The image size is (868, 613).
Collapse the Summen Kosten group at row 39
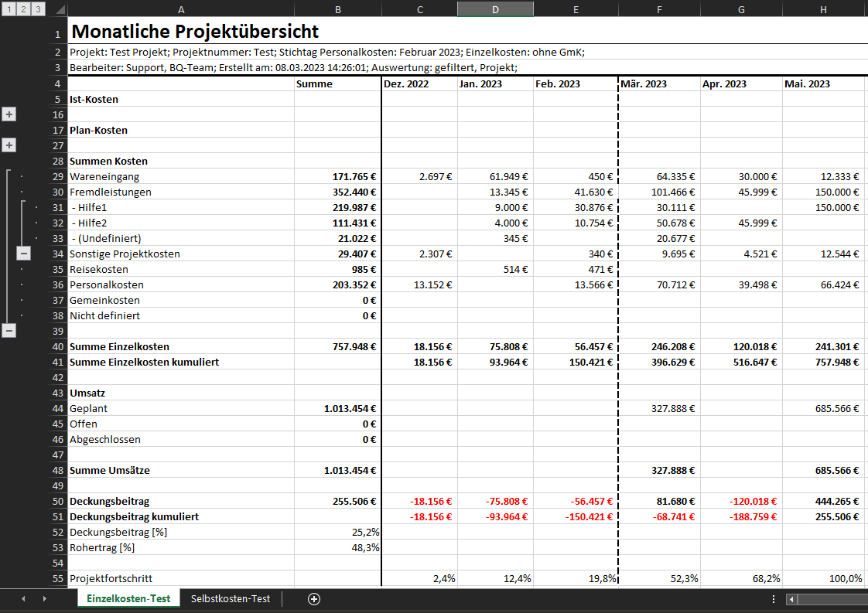(9, 331)
